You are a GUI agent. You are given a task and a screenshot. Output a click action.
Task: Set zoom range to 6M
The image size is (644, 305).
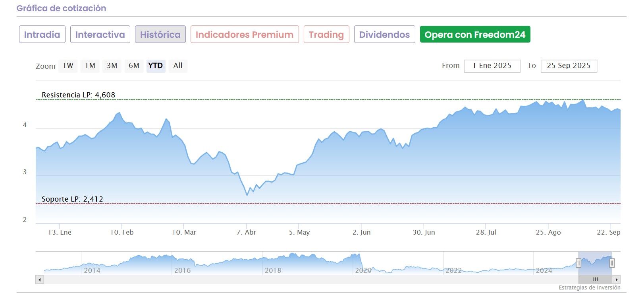[134, 66]
